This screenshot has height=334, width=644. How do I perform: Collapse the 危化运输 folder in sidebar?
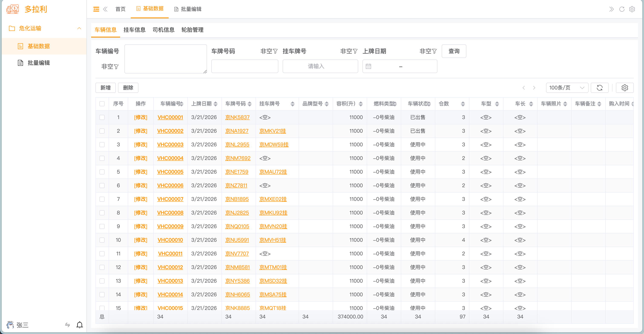click(79, 28)
